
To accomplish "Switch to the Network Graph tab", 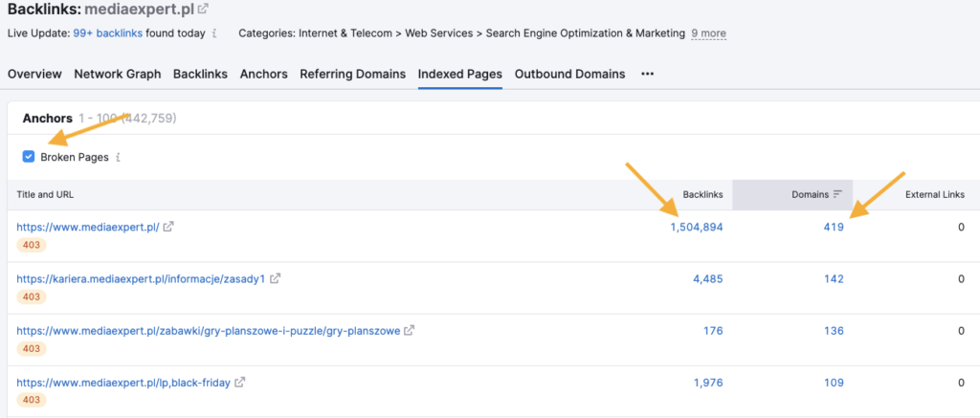I will point(118,74).
